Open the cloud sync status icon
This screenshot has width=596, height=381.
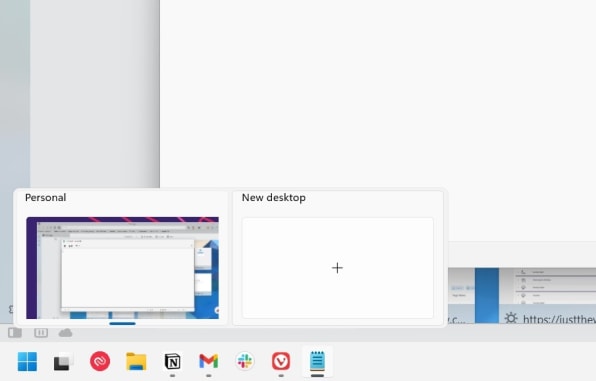coord(65,333)
